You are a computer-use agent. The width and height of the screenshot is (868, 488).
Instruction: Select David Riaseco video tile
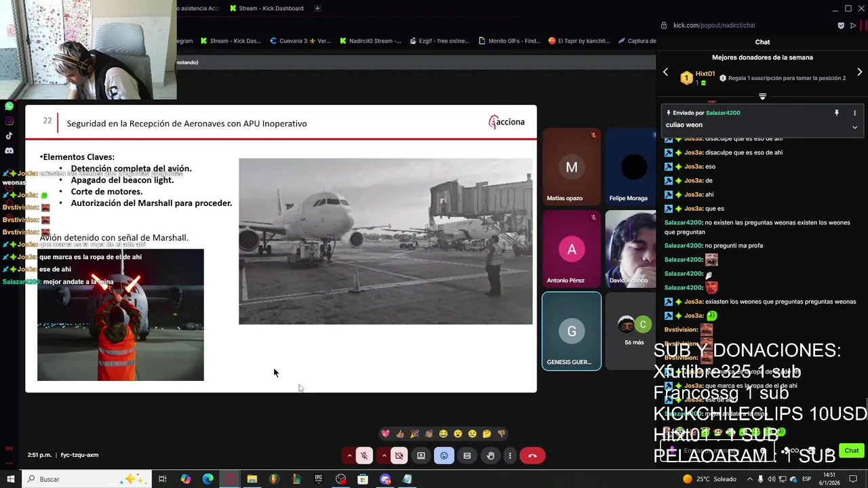click(631, 249)
